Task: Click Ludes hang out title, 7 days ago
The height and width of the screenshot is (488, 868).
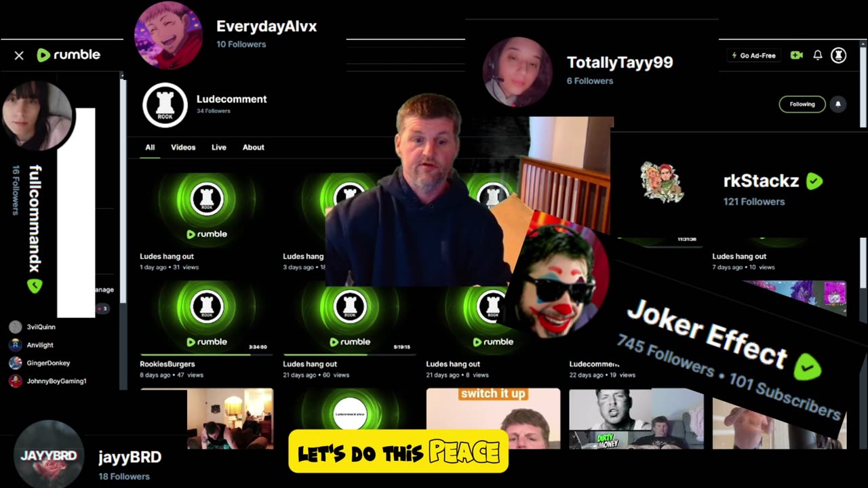Action: click(x=739, y=256)
